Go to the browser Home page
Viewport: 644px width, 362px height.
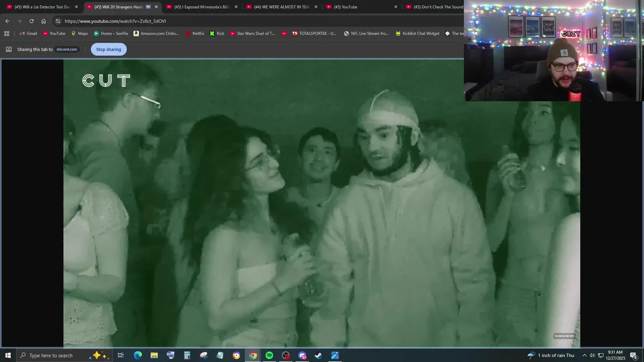pos(44,21)
